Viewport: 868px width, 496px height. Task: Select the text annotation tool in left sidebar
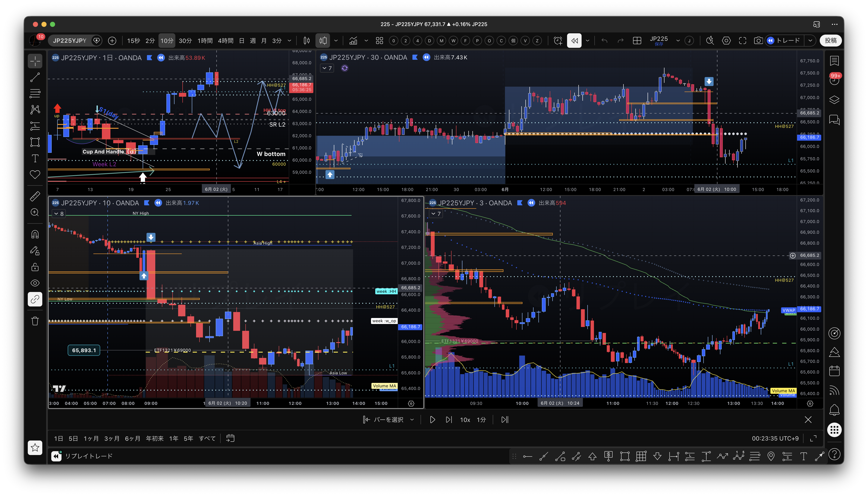coord(35,158)
